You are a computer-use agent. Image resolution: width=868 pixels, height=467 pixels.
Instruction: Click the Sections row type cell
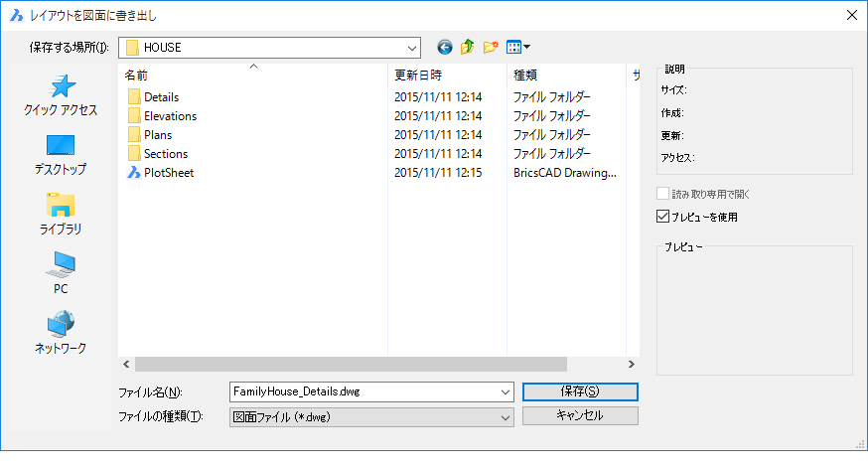tap(552, 153)
